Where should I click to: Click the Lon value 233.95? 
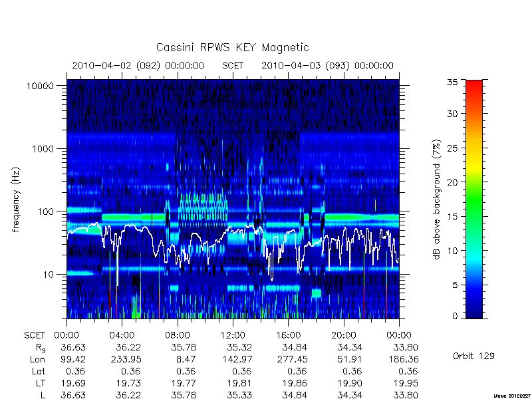(x=126, y=359)
